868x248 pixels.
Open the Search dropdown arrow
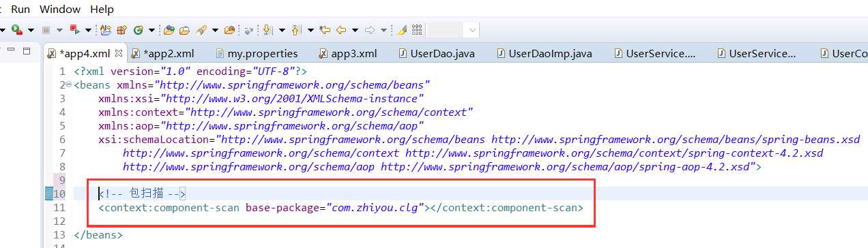[x=215, y=30]
